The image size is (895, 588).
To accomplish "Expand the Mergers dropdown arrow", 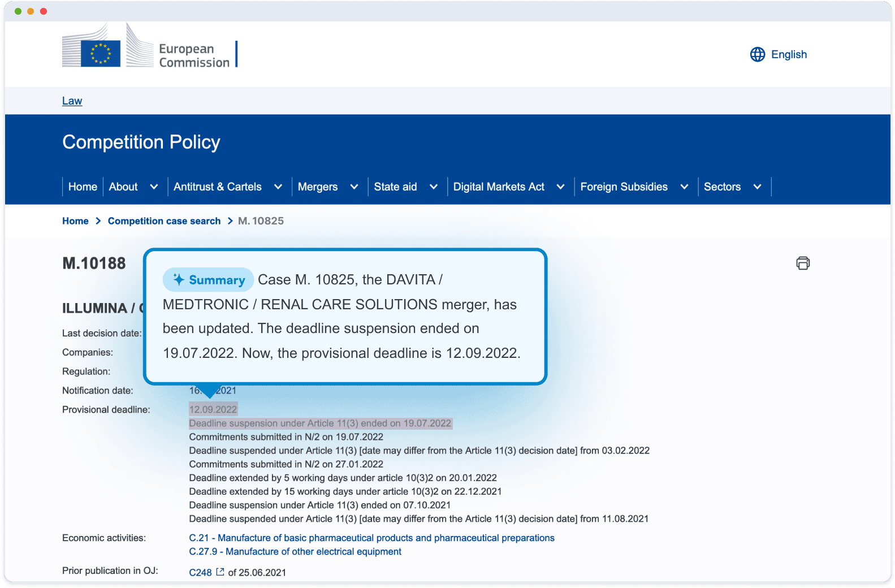I will 354,187.
